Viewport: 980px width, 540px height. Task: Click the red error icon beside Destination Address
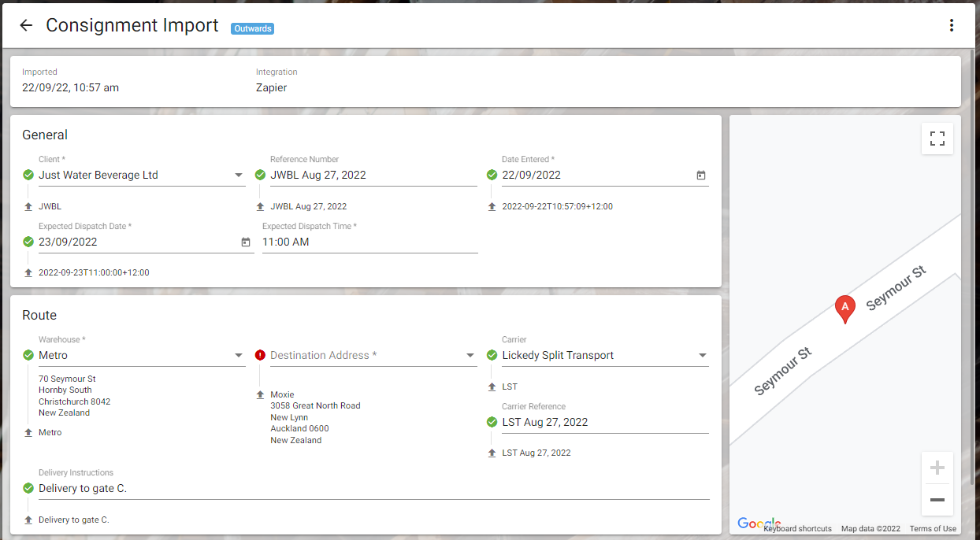click(x=260, y=355)
